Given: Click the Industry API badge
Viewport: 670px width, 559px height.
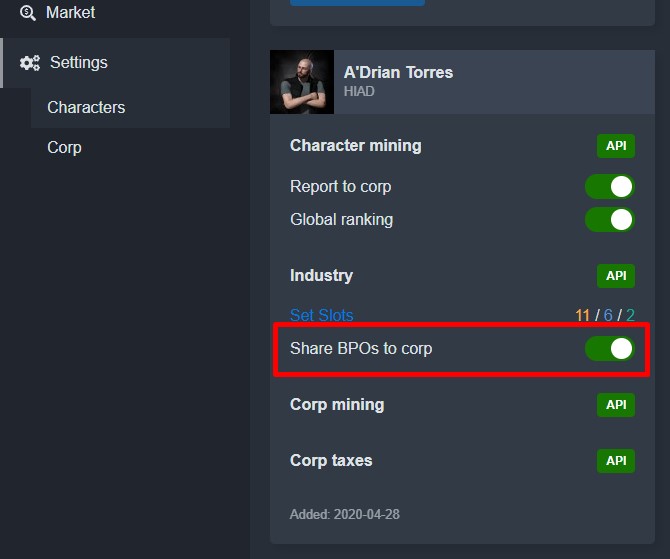Looking at the screenshot, I should pos(616,276).
